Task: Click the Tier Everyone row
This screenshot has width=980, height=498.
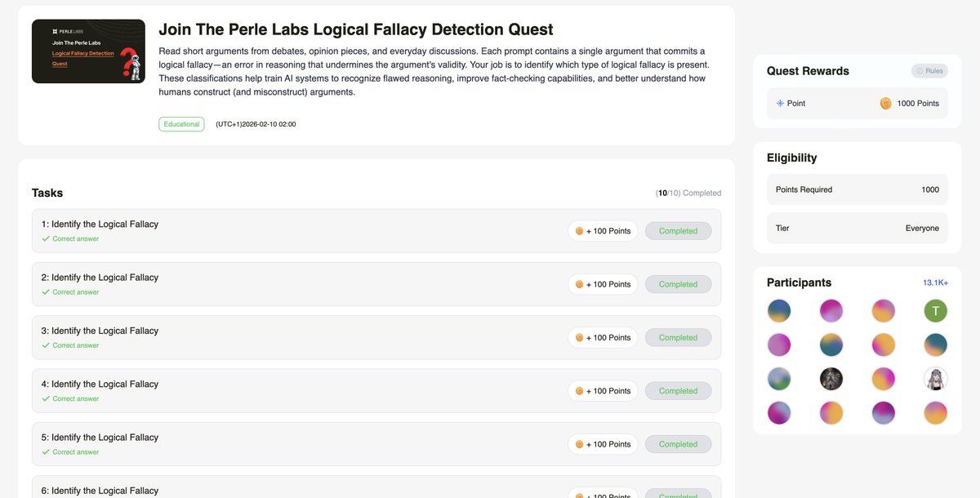Action: pyautogui.click(x=857, y=229)
